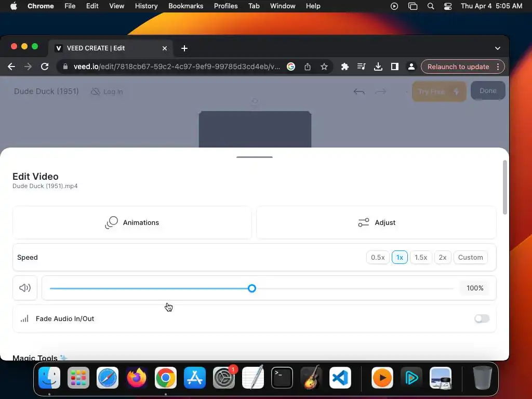Redo the last edit
This screenshot has width=532, height=399.
[381, 91]
